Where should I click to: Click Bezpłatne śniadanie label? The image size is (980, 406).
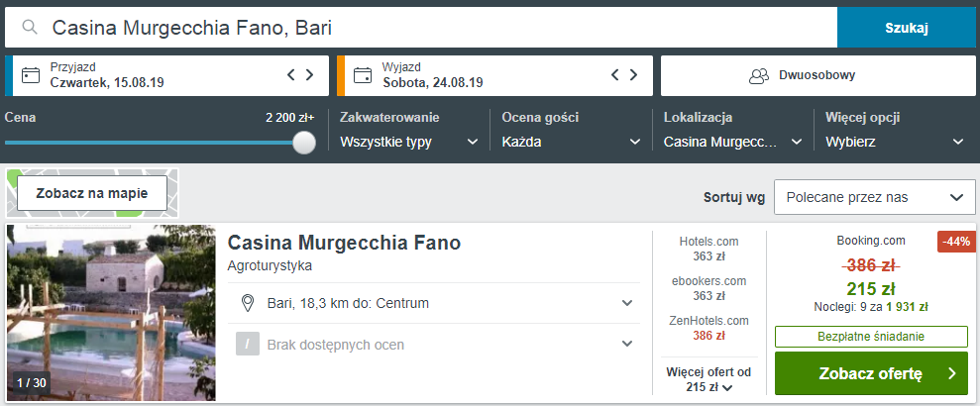tap(871, 337)
